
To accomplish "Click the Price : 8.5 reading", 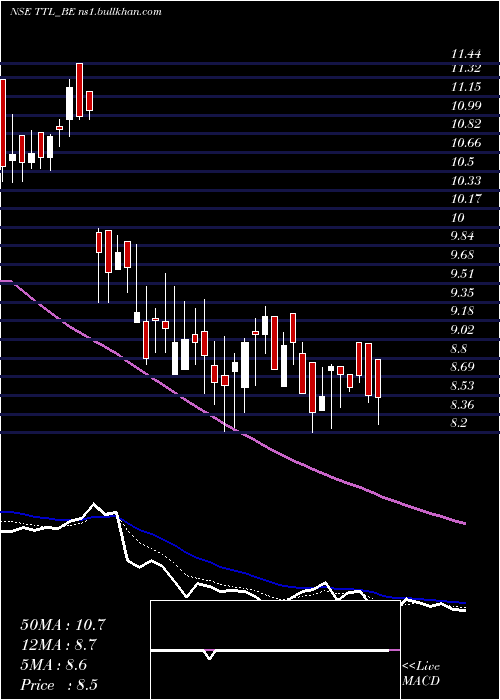I will tap(59, 685).
